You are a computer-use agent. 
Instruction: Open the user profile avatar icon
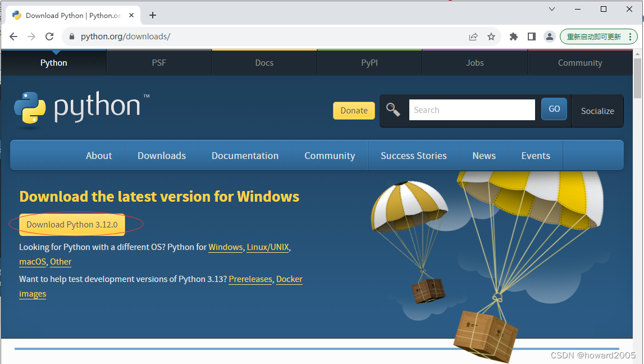[x=550, y=37]
